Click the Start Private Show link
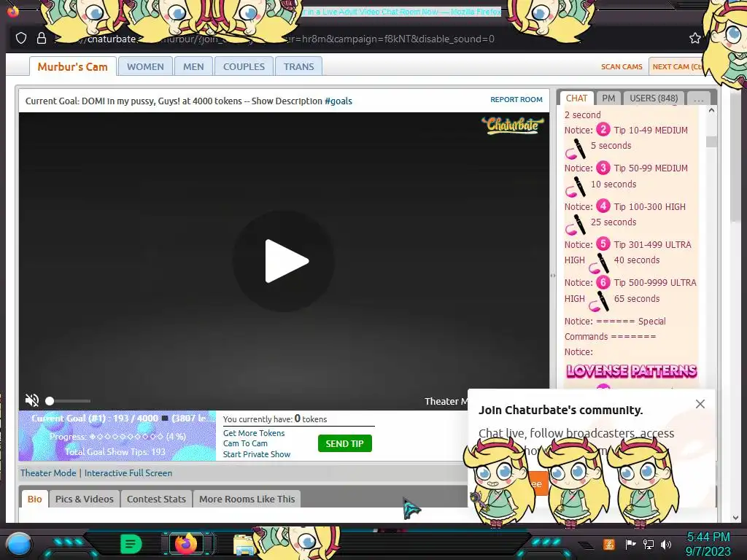The image size is (747, 560). pos(256,454)
